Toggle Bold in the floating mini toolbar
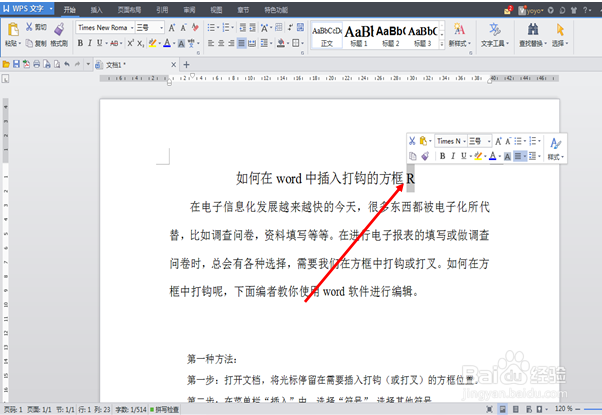Image resolution: width=602 pixels, height=415 pixels. coord(443,156)
